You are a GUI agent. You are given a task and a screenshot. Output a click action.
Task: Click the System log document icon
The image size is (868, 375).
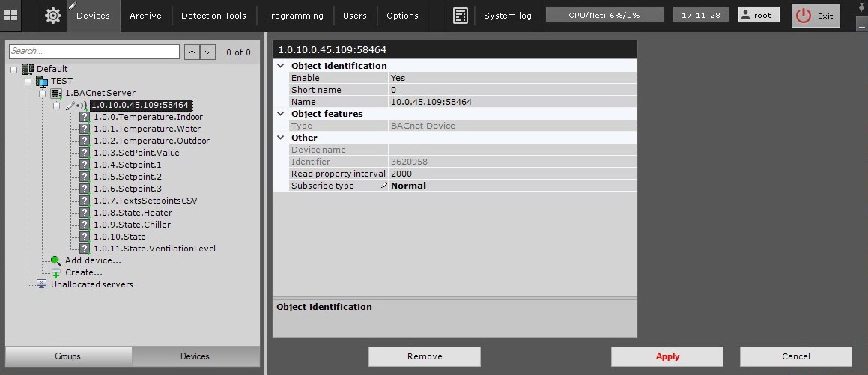coord(461,16)
